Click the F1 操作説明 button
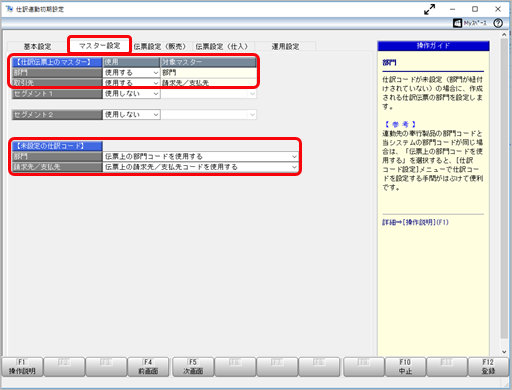The height and width of the screenshot is (390, 512). (22, 367)
